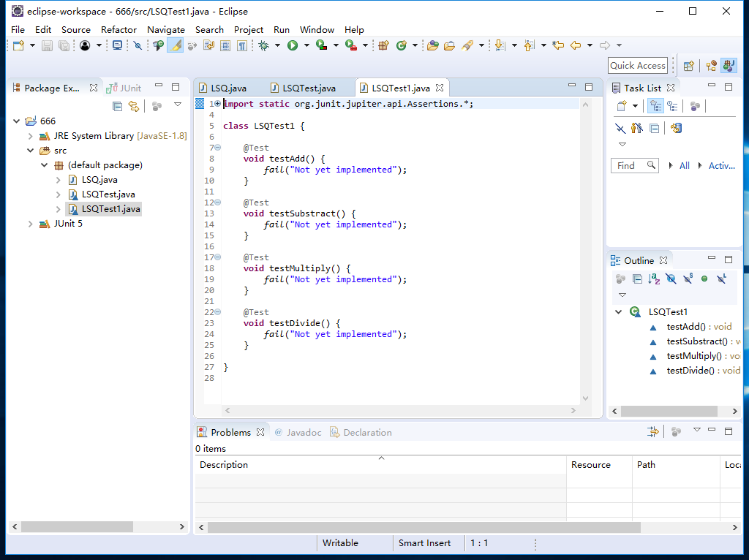Open the Javadoc tab

click(x=298, y=433)
